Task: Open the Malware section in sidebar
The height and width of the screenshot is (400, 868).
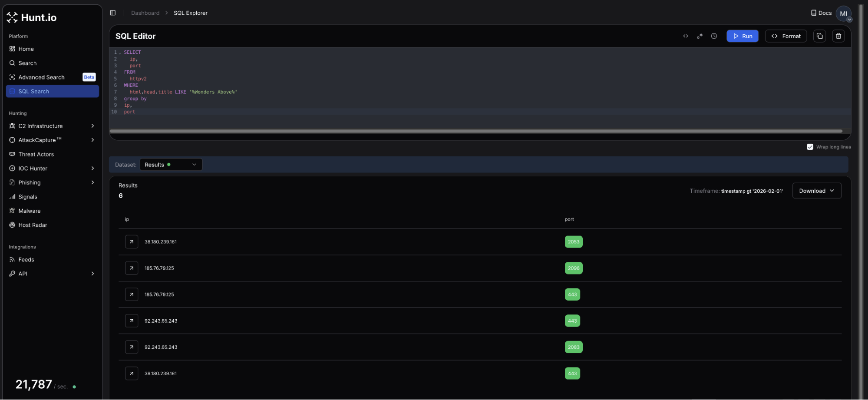Action: coord(30,211)
